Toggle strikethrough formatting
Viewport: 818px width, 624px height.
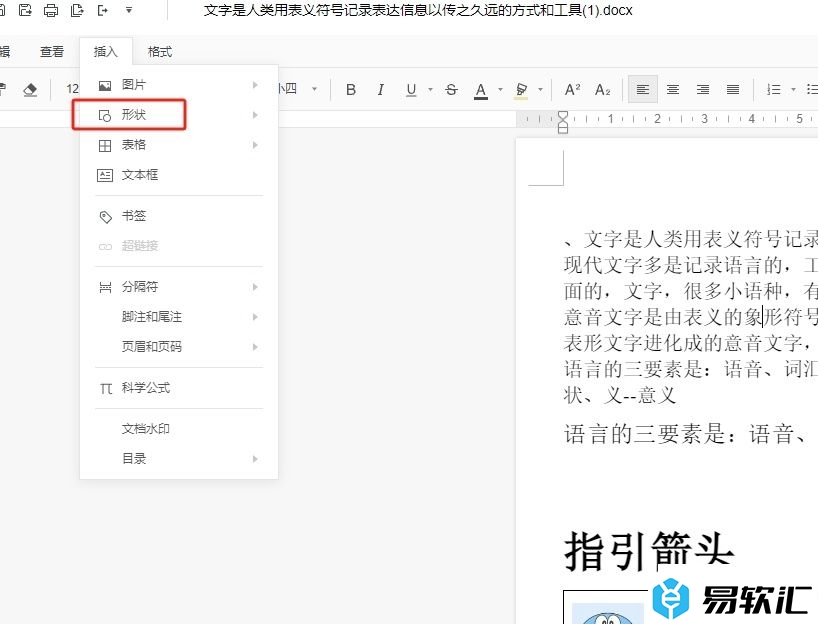point(451,90)
